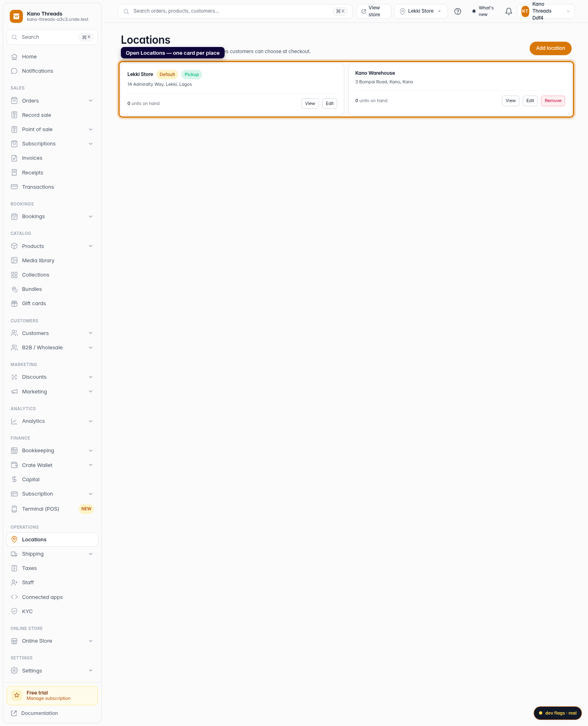588x726 pixels.
Task: View the Kano Warehouse location
Action: [510, 101]
